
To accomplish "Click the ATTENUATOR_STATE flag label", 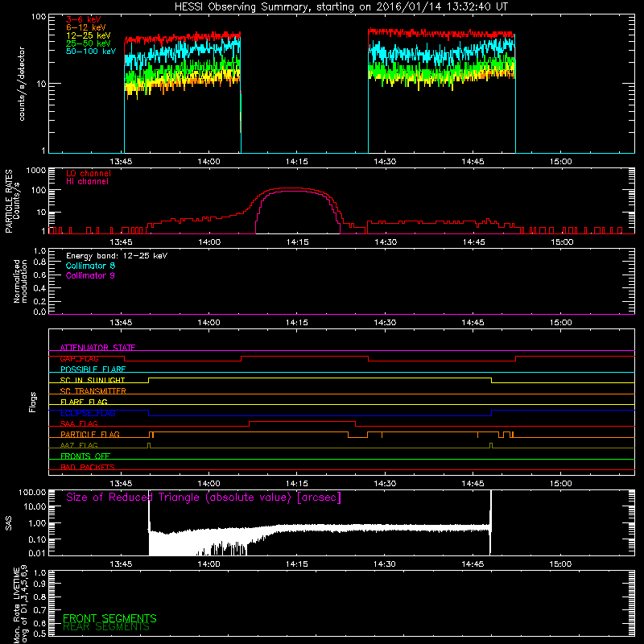I will pyautogui.click(x=97, y=348).
